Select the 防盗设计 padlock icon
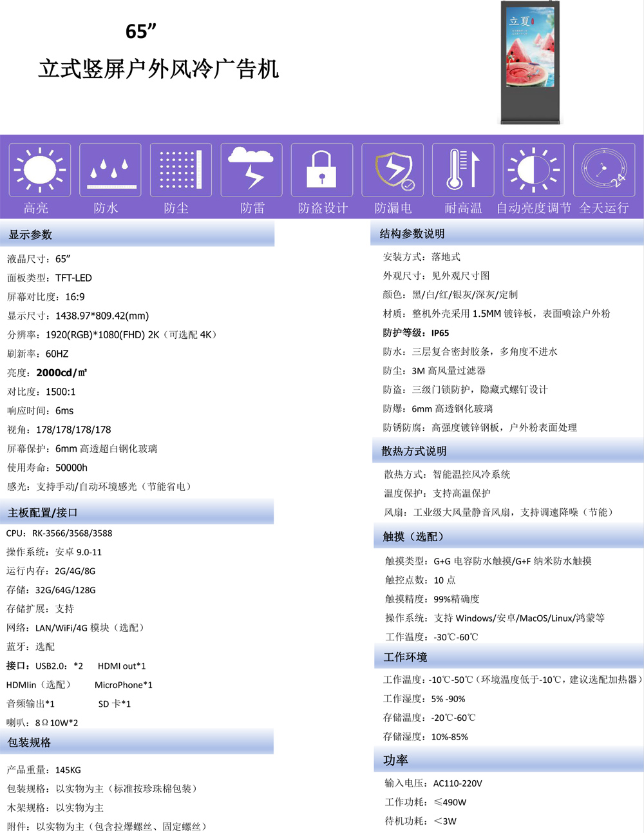Image resolution: width=644 pixels, height=833 pixels. tap(321, 169)
